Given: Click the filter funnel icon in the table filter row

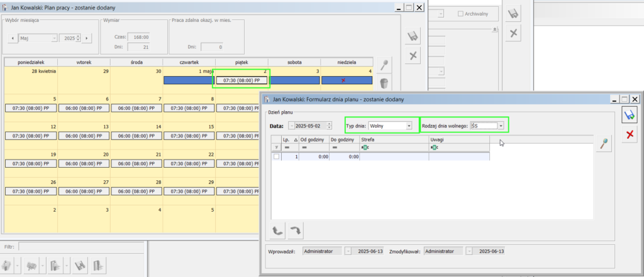Looking at the screenshot, I should pos(276,148).
